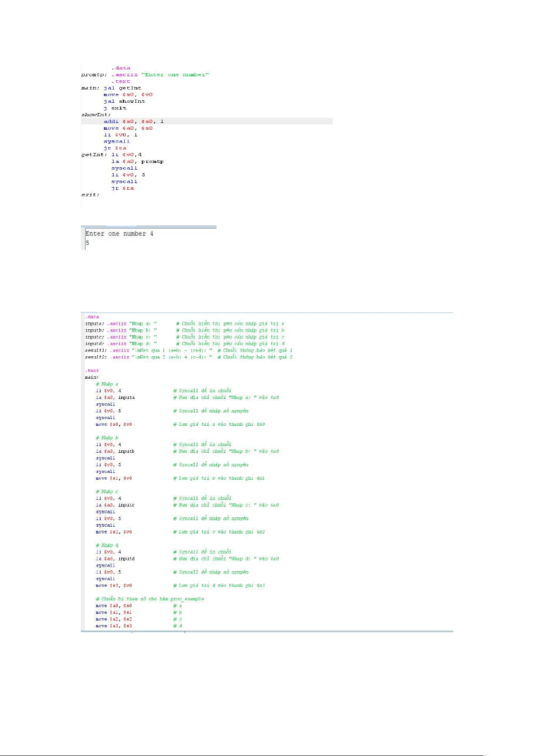The image size is (535, 756).
Task: Click the 'jal getInt' instruction
Action: point(123,88)
